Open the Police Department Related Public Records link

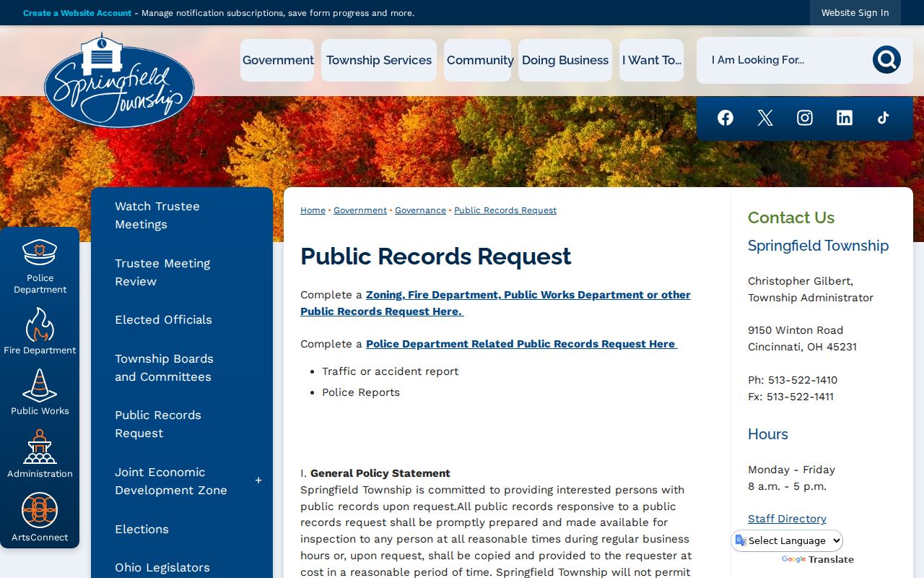pyautogui.click(x=521, y=344)
